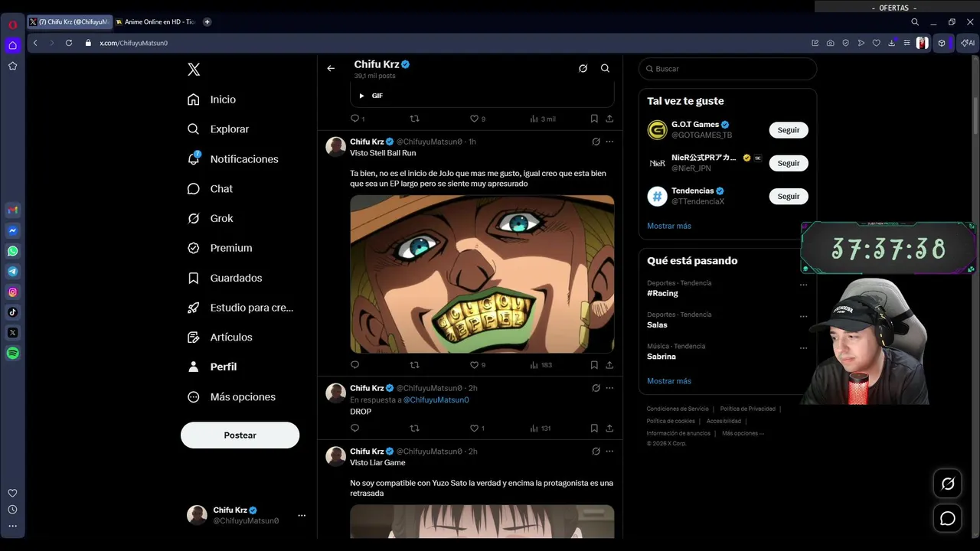Open Inicio in the sidebar
Viewport: 980px width, 551px height.
pos(212,99)
